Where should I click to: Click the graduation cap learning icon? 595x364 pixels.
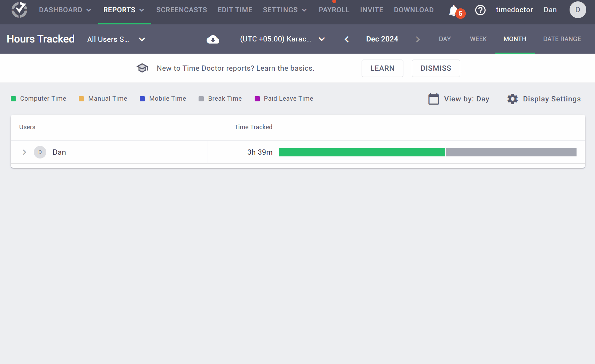pyautogui.click(x=142, y=68)
